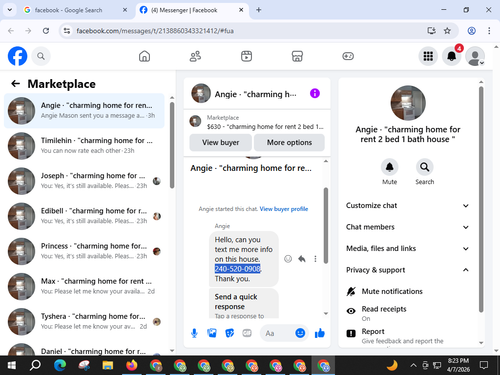React to Angie's message with emoji icon
The height and width of the screenshot is (375, 500).
pos(288,259)
